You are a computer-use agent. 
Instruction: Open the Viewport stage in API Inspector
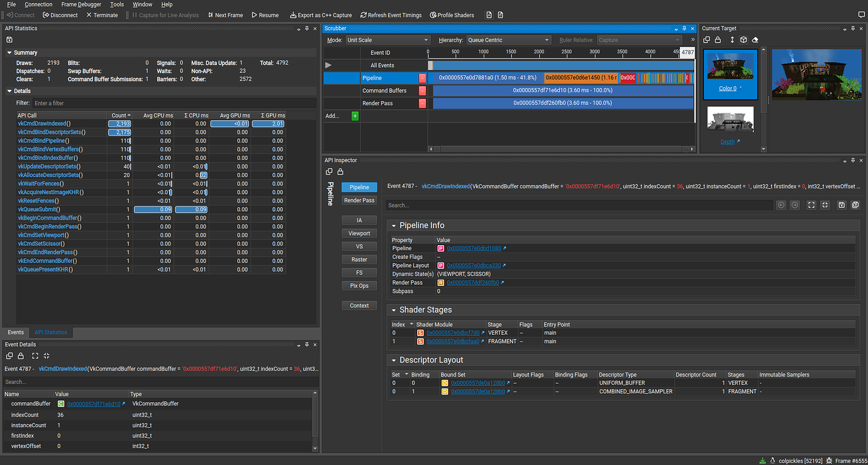click(x=360, y=233)
